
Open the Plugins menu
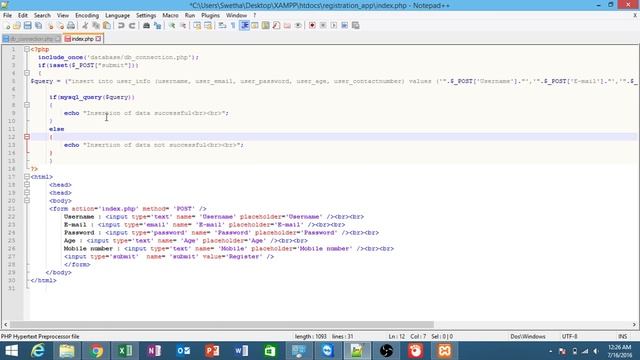click(210, 16)
